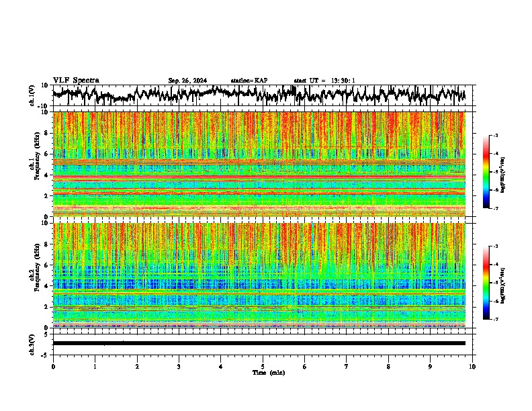Viewport: 532px width, 411px height.
Task: Click the "ch.3(V)" axis label
Action: coord(32,345)
